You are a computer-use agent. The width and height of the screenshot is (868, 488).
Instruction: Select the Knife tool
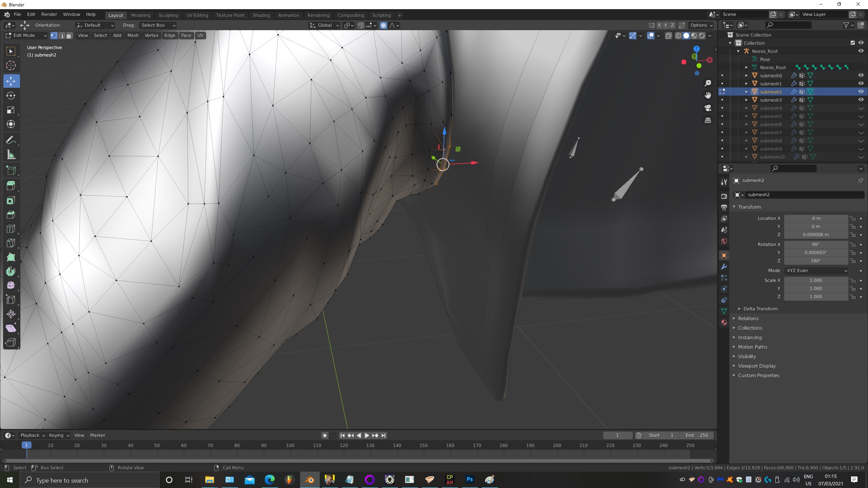coord(11,243)
